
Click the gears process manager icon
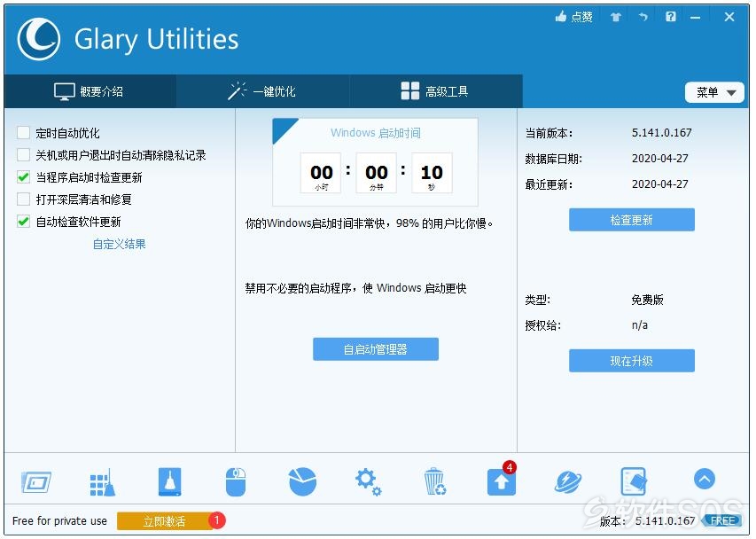pos(369,481)
